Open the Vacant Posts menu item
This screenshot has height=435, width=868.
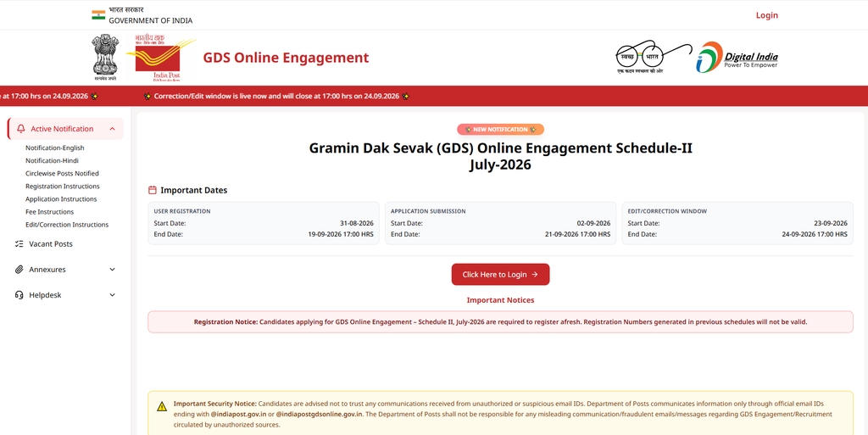66,244
